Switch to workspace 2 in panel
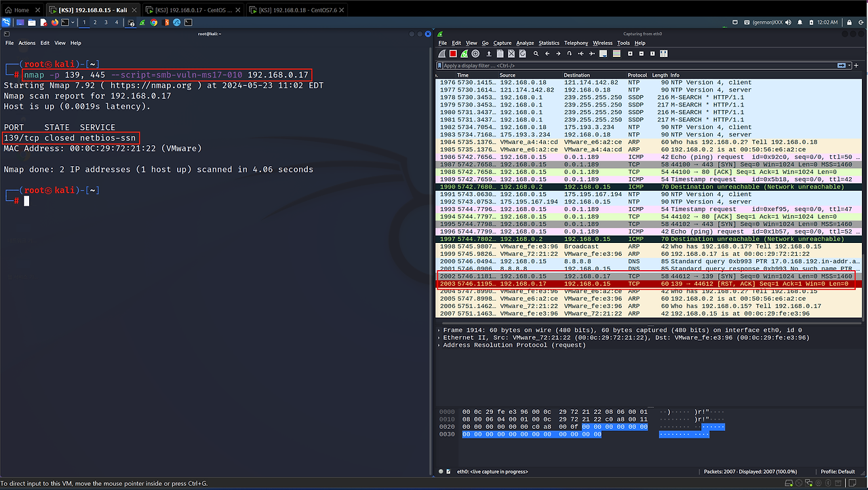The width and height of the screenshot is (868, 490). click(x=95, y=22)
